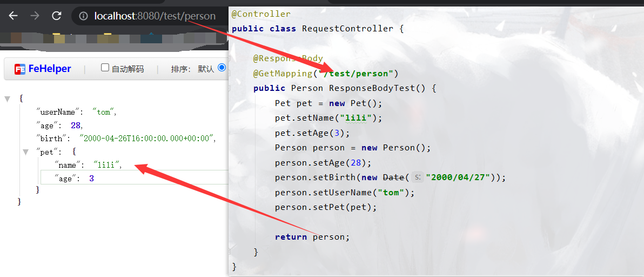Click the @Controller annotation in code
The width and height of the screenshot is (644, 277).
[261, 14]
